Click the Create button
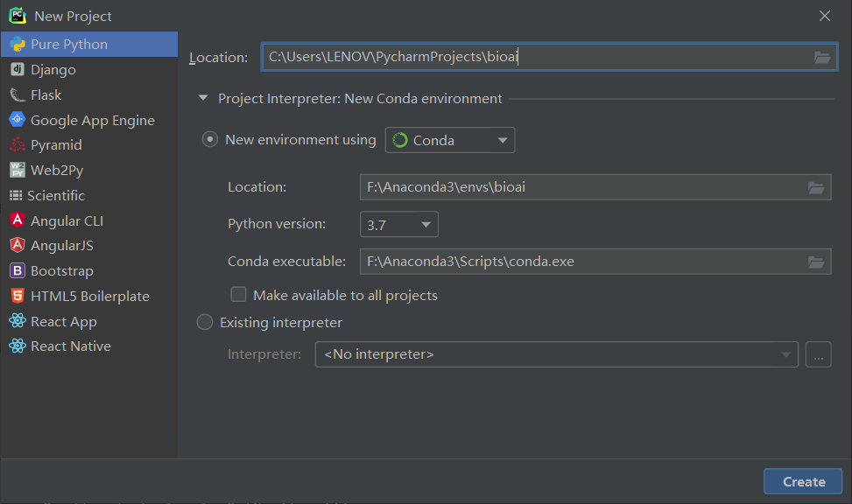This screenshot has height=504, width=852. [803, 481]
